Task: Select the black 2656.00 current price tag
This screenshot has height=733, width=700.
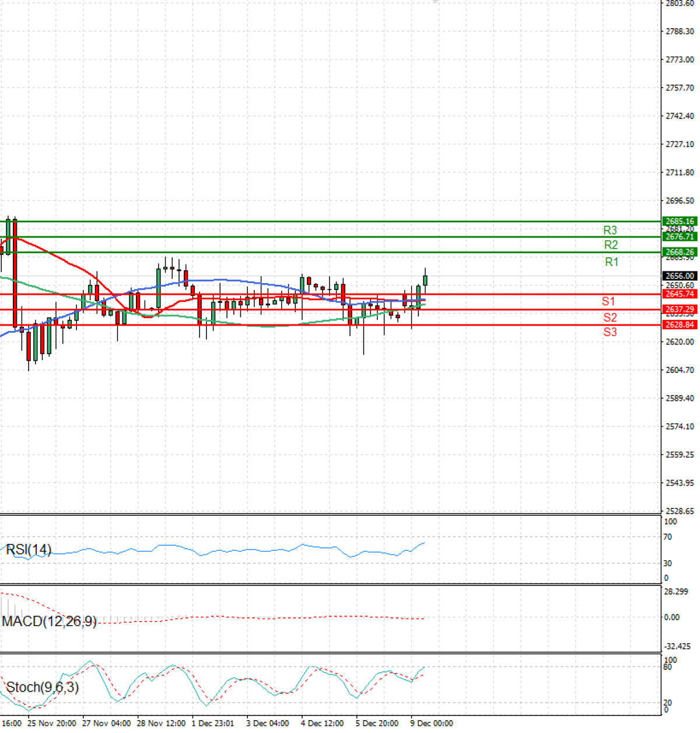Action: click(680, 275)
